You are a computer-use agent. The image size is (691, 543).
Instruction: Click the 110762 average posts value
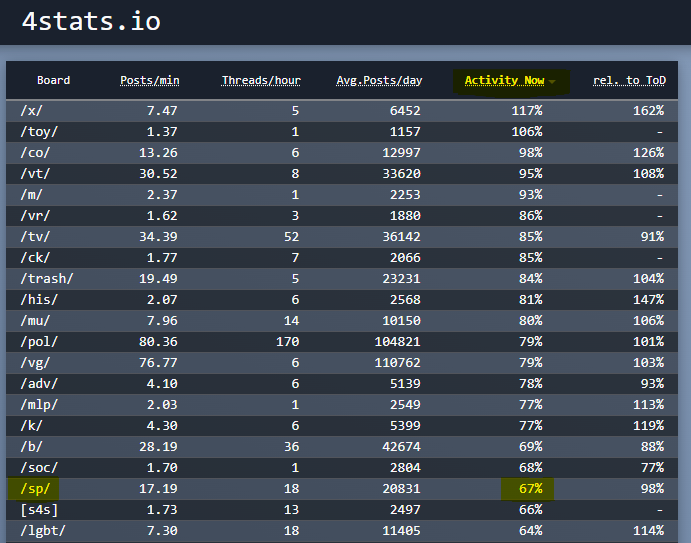click(x=398, y=363)
